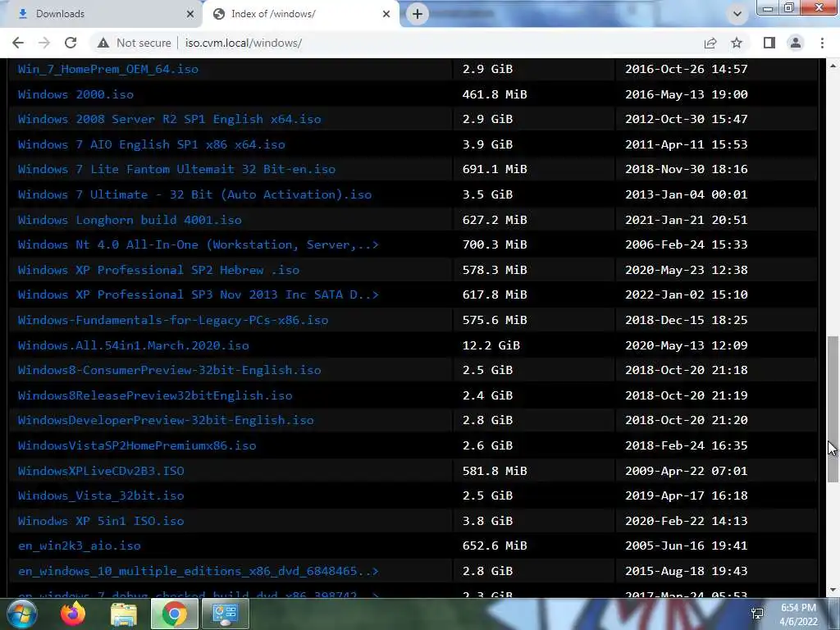The image size is (840, 630).
Task: Click the date 2006-Feb-24 15:33
Action: [687, 244]
